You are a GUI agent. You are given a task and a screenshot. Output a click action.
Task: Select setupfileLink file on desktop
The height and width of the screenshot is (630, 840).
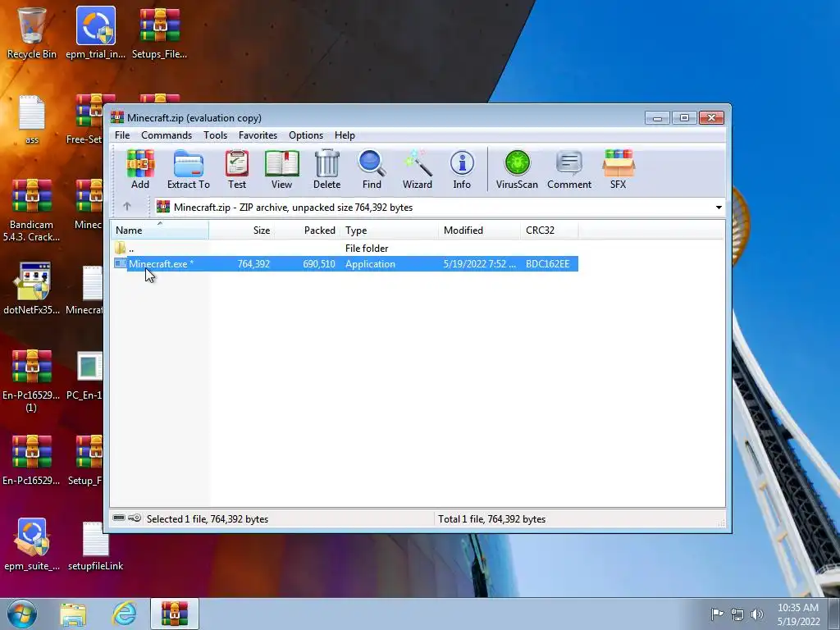pos(95,545)
